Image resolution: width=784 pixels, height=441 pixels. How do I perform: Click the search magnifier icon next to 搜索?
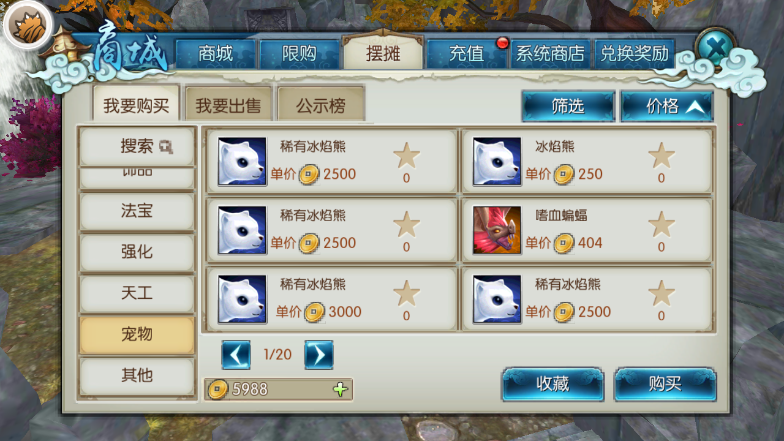166,146
